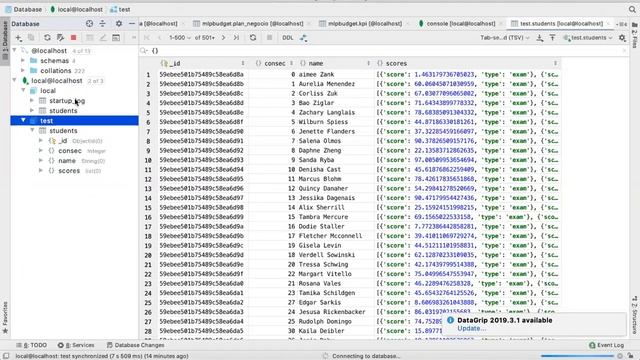Open the Database panel gear options
Screen dimensions: 640x360
[x=119, y=24]
